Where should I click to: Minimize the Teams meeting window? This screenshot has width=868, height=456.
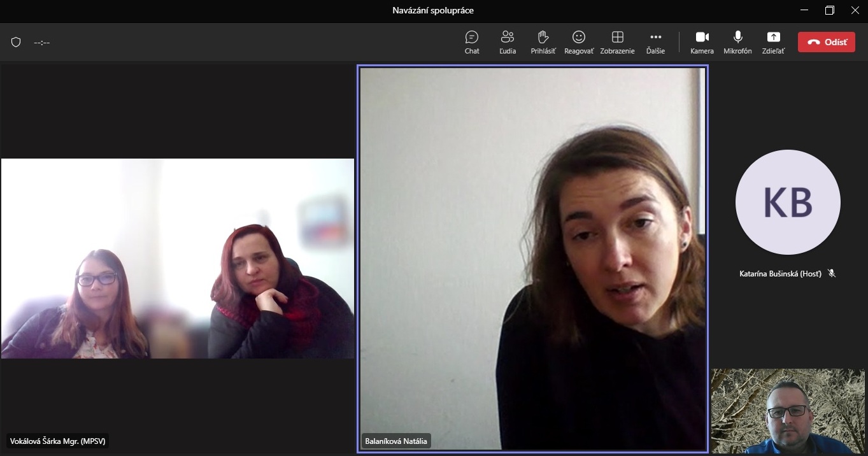click(804, 10)
